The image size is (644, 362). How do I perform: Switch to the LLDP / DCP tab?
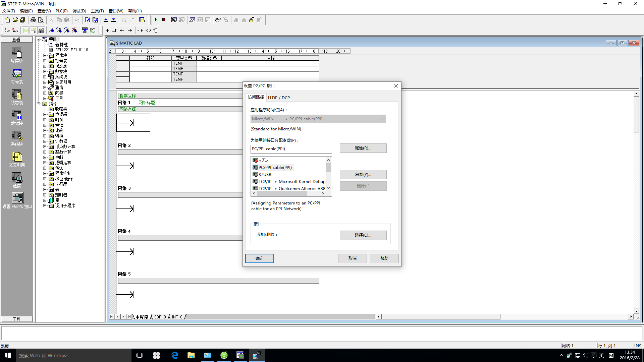tap(279, 98)
